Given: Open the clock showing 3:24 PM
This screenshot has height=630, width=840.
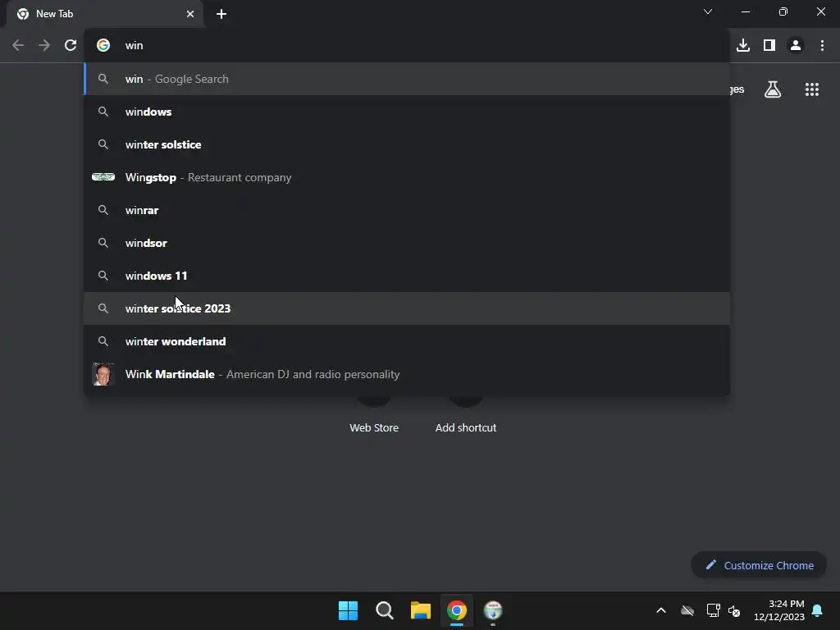Looking at the screenshot, I should [779, 610].
